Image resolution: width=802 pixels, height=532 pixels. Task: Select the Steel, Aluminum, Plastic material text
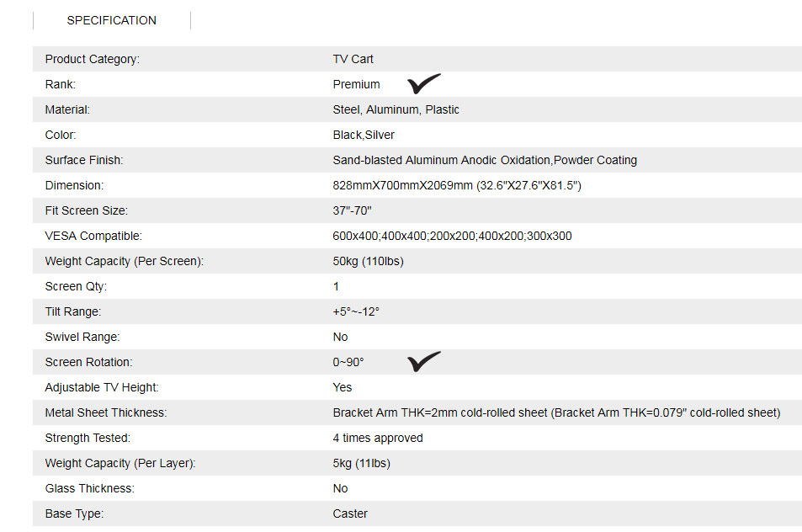(396, 109)
